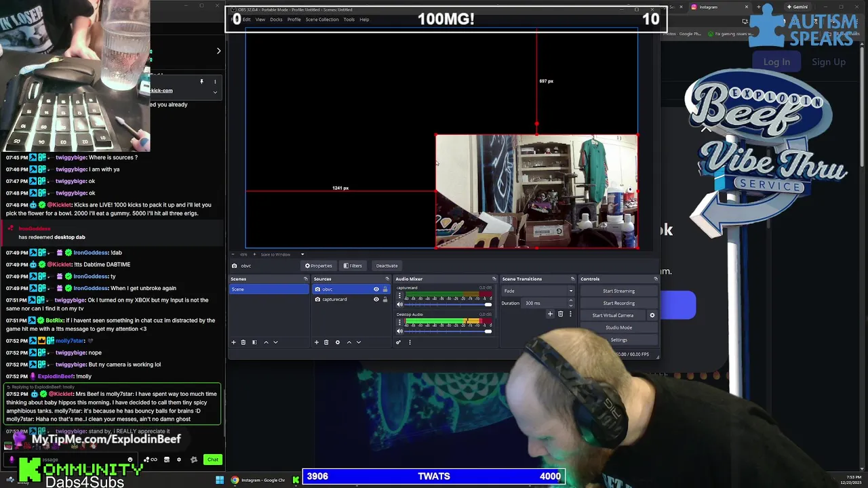Move the source up
Image resolution: width=868 pixels, height=488 pixels.
pos(349,342)
